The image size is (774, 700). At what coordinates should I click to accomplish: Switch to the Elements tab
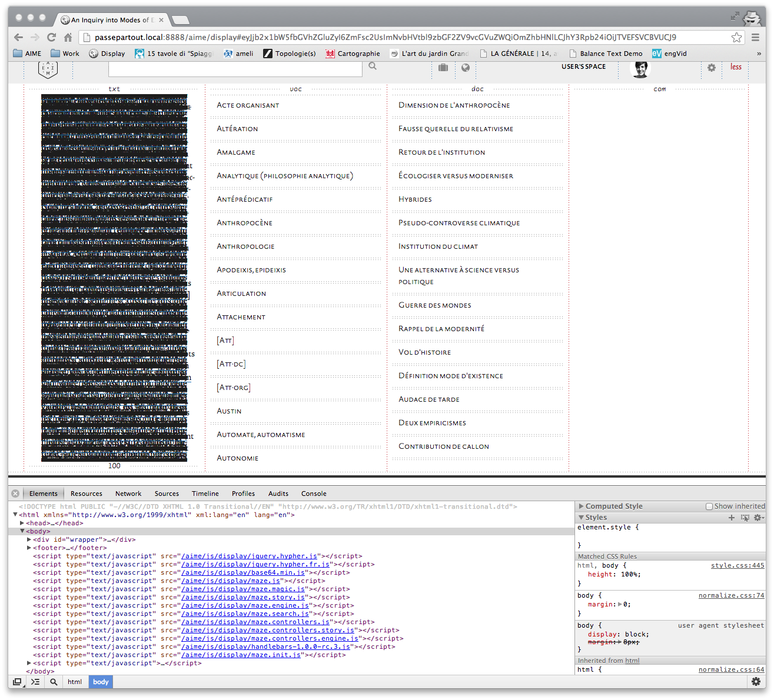click(44, 494)
